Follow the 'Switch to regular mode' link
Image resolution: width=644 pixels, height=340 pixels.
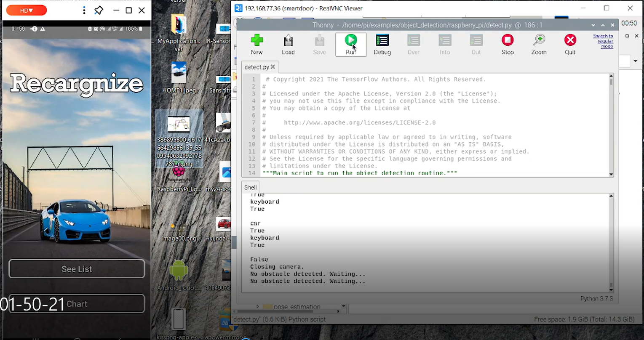[603, 41]
